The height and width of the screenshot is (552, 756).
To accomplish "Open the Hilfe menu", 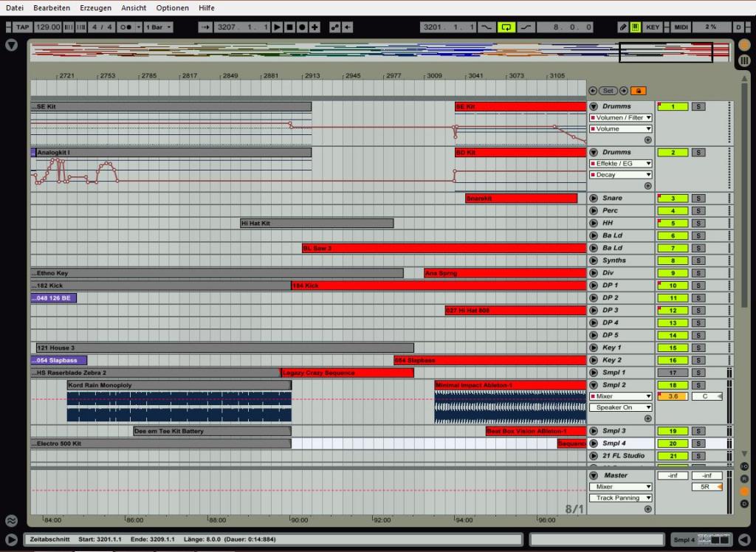I will 207,7.
